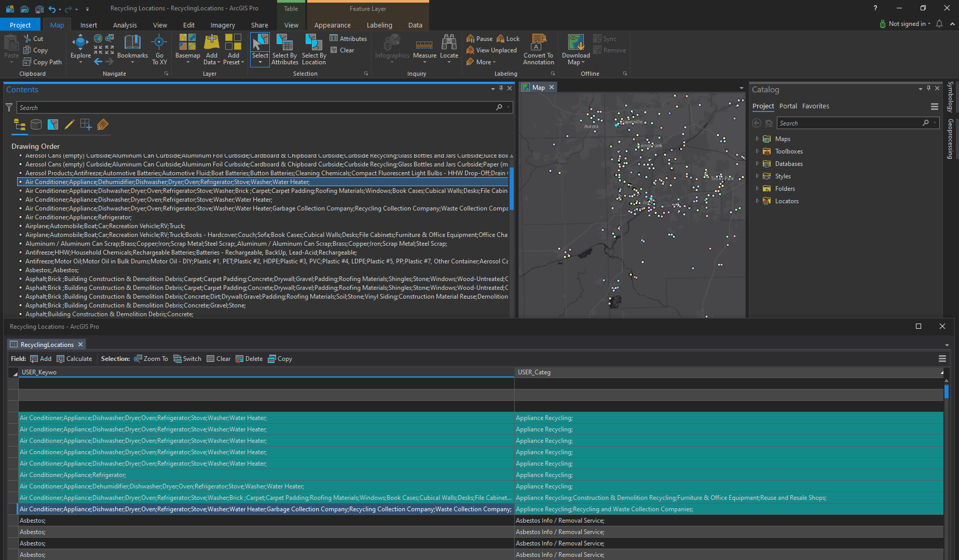This screenshot has height=560, width=959.
Task: Switch the table selection
Action: pyautogui.click(x=187, y=359)
